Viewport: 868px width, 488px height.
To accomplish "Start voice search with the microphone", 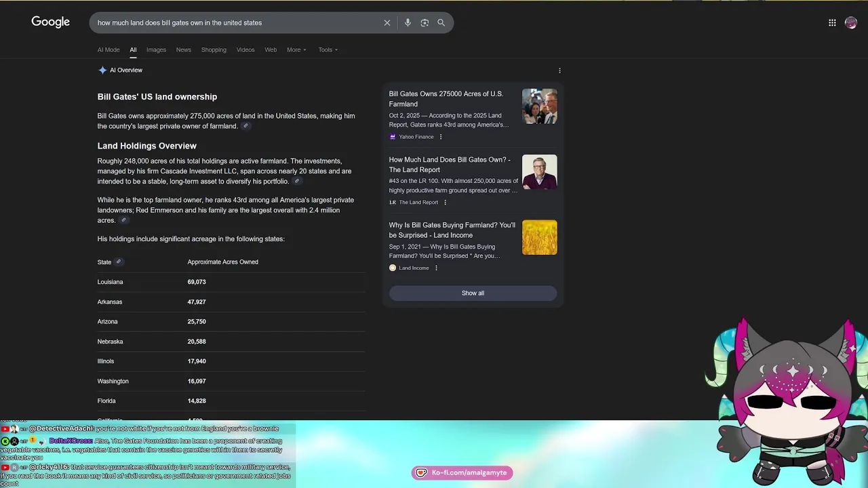I will click(408, 22).
